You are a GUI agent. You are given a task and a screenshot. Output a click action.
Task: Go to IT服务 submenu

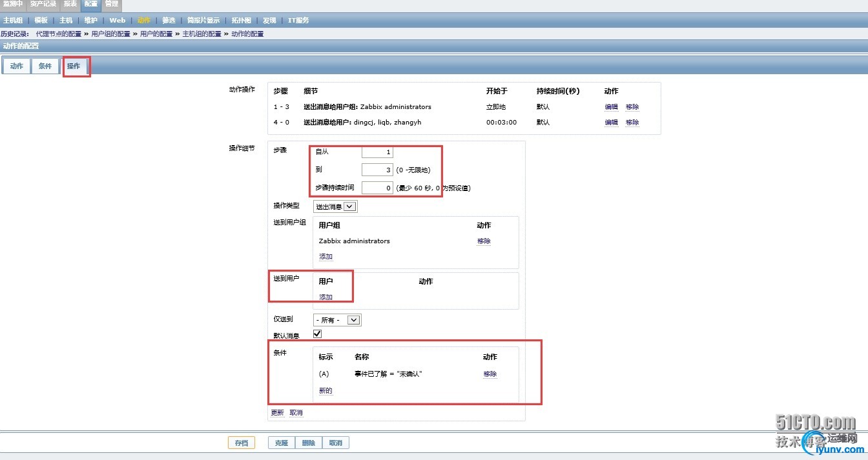(x=298, y=21)
